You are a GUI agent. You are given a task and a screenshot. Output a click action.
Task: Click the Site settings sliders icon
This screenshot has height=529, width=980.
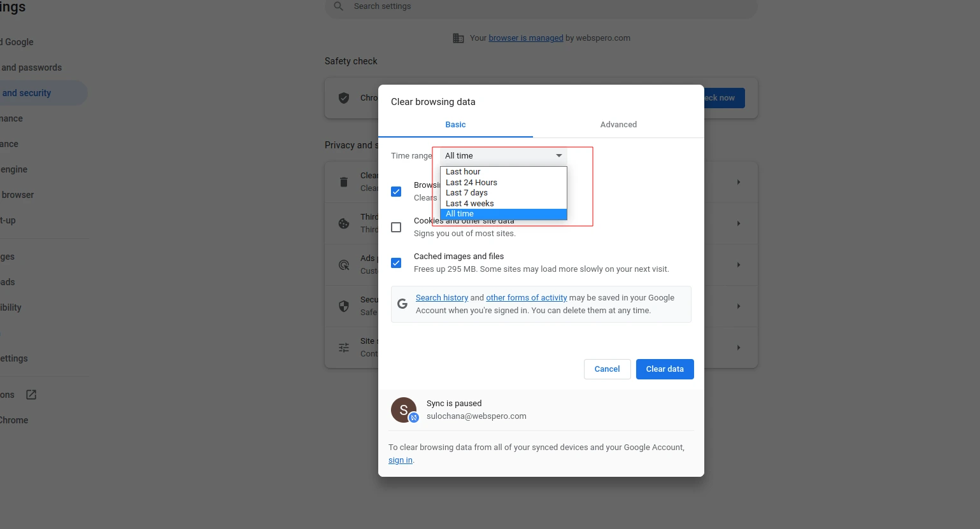click(344, 348)
